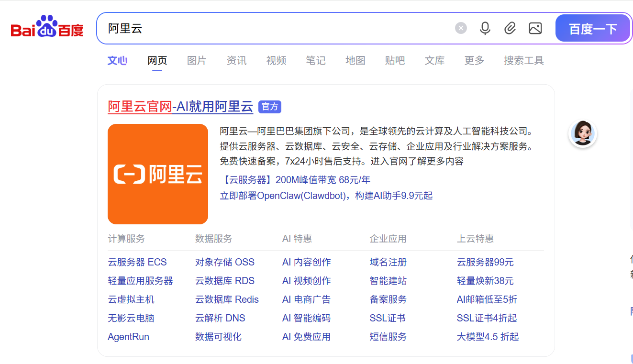633x364 pixels.
Task: Open SSL证书 link under 企业应用
Action: 388,318
